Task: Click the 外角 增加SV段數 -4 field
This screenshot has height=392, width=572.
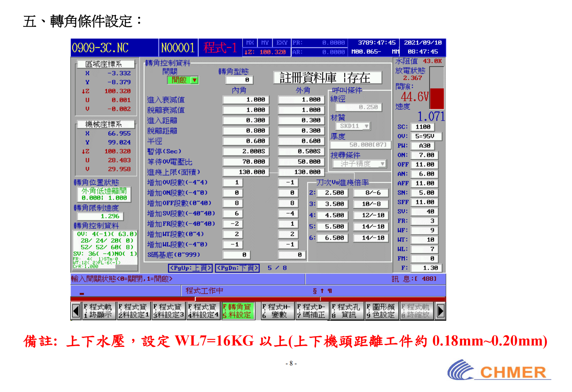Action: [x=288, y=214]
